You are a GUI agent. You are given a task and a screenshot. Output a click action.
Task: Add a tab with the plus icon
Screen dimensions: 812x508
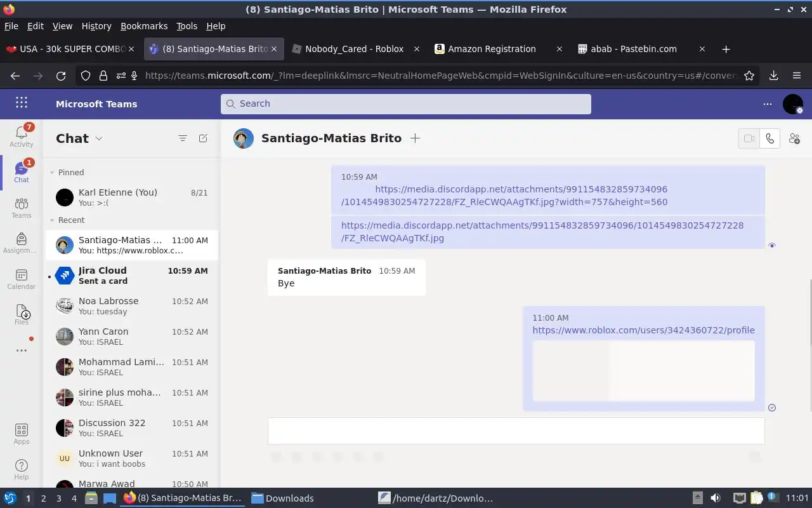pos(415,138)
